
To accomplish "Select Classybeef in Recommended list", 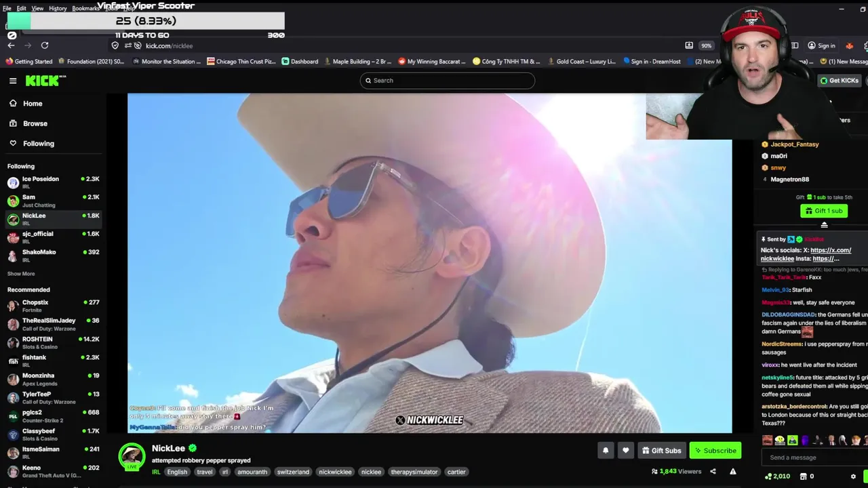I will pos(53,434).
